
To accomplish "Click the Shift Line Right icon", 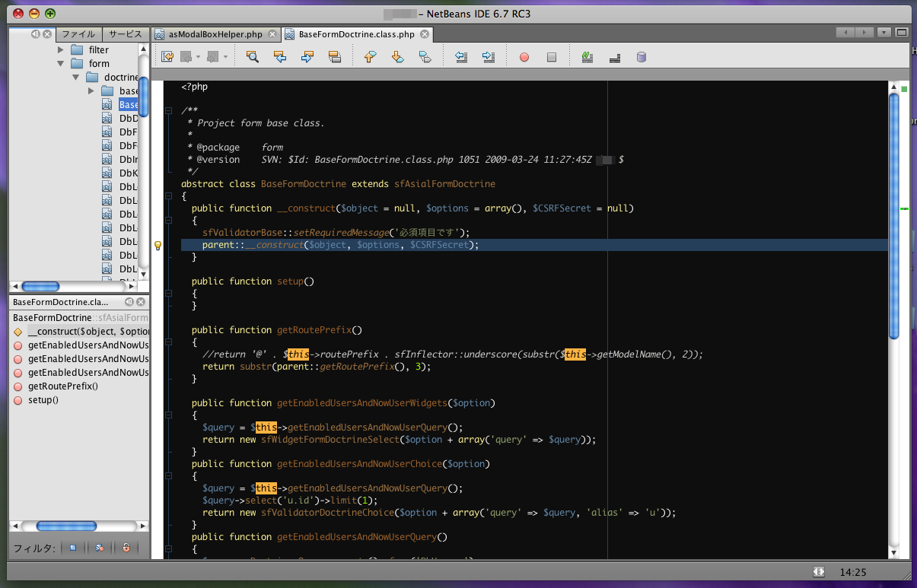I will pyautogui.click(x=489, y=57).
